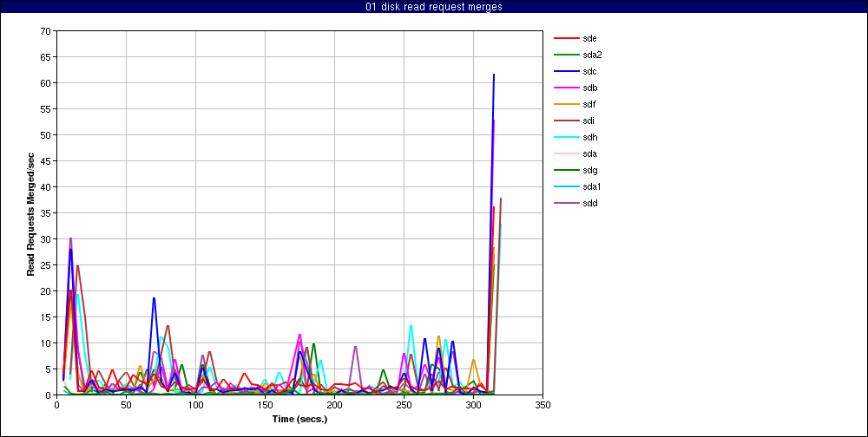Click the 70 value on the y-axis

(46, 31)
